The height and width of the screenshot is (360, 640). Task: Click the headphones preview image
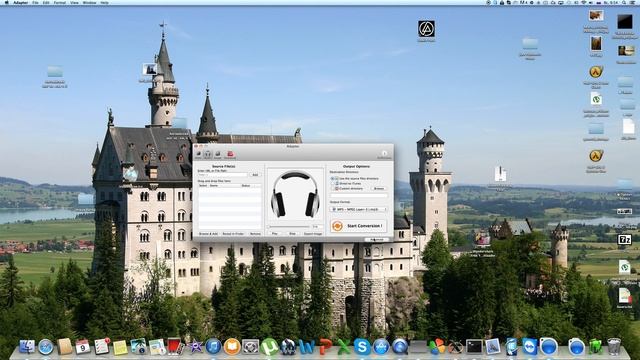[295, 194]
